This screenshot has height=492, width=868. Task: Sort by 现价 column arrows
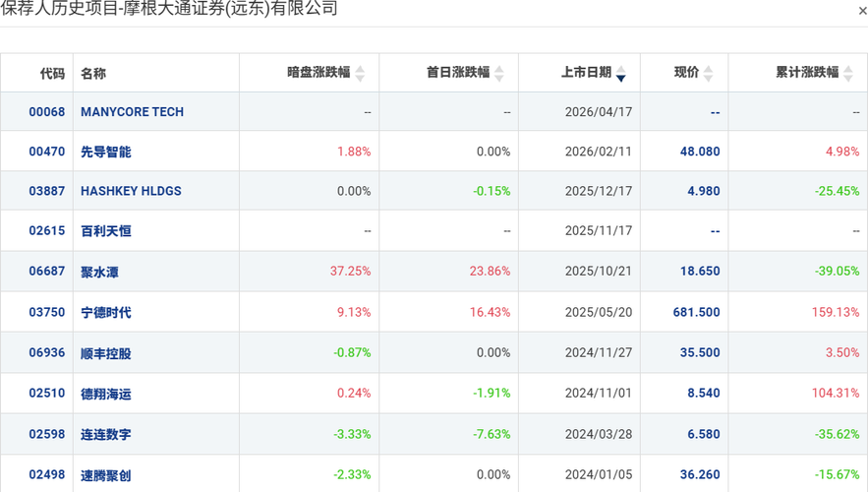point(708,73)
